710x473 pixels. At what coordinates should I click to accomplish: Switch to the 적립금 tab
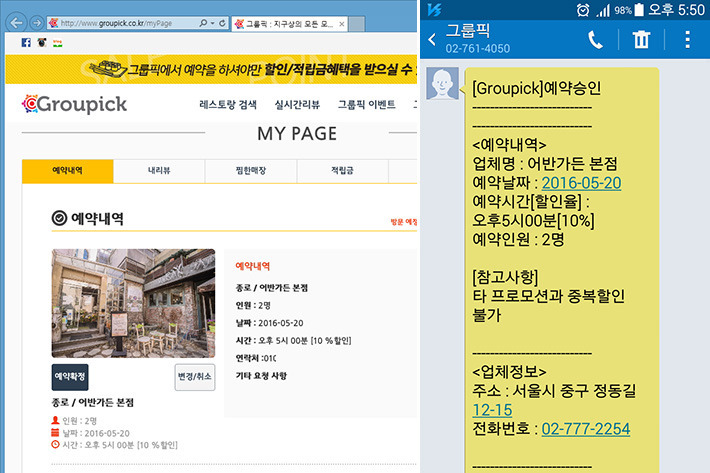(x=342, y=171)
